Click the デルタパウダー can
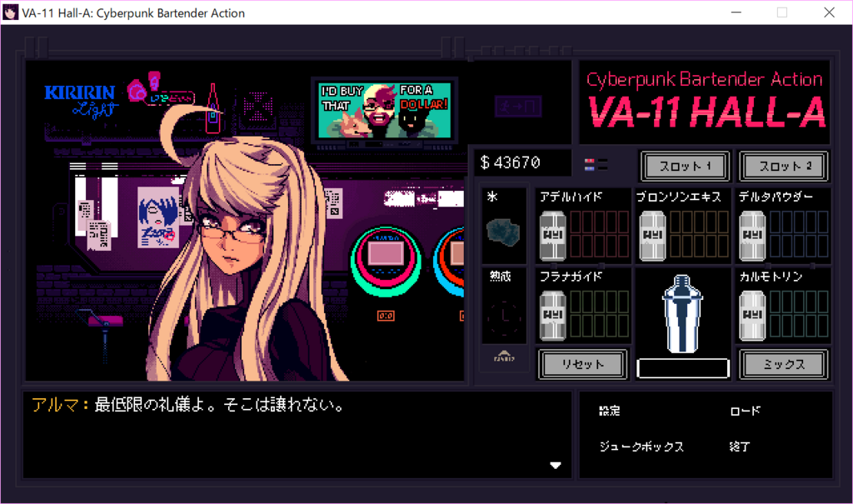853x504 pixels. click(x=752, y=236)
